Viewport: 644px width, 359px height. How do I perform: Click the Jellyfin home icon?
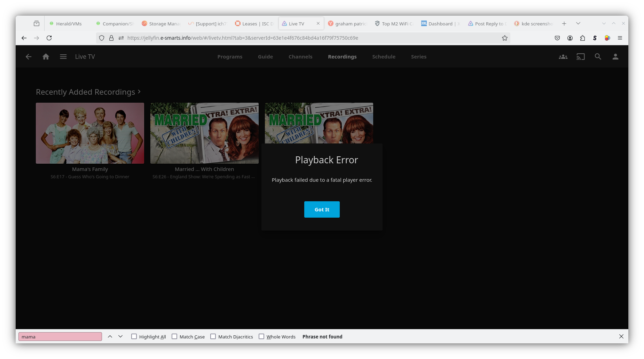click(46, 57)
